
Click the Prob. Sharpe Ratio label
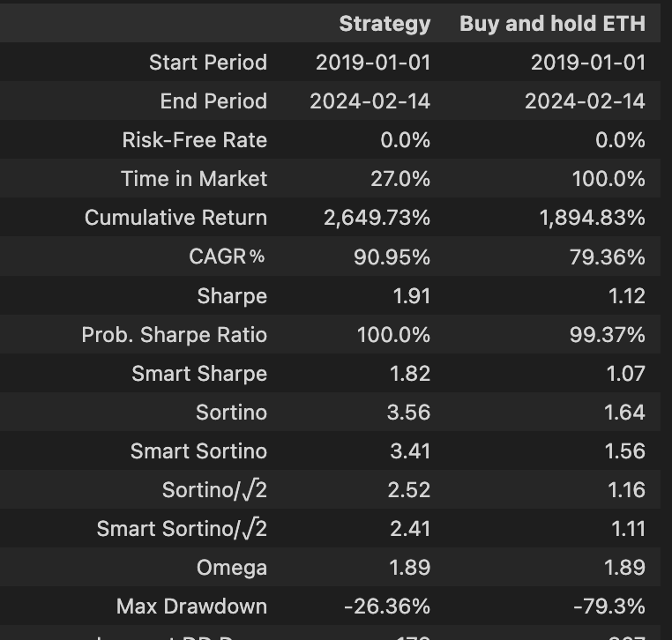tap(174, 335)
